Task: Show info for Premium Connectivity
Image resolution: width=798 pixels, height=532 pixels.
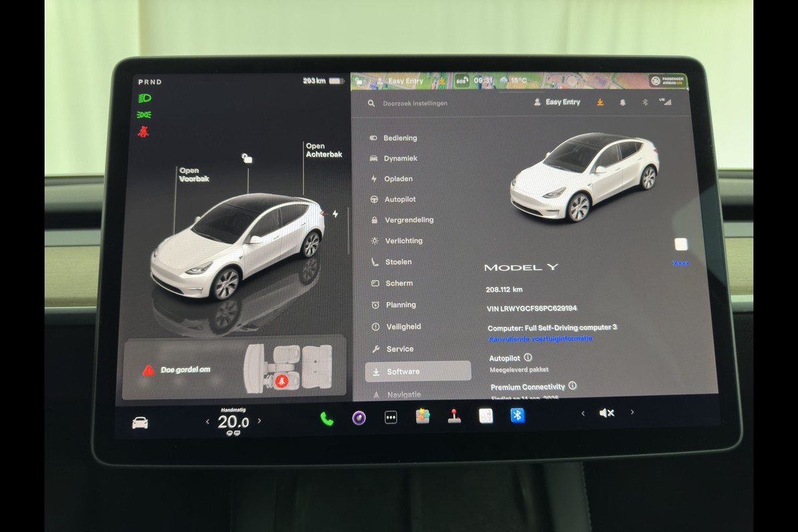Action: click(573, 385)
